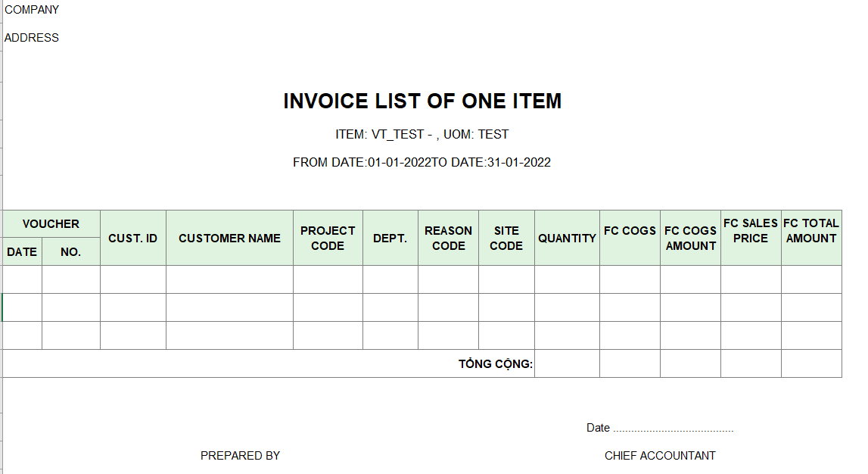
Task: Click the INVOICE LIST OF ONE ITEM title
Action: [x=422, y=101]
